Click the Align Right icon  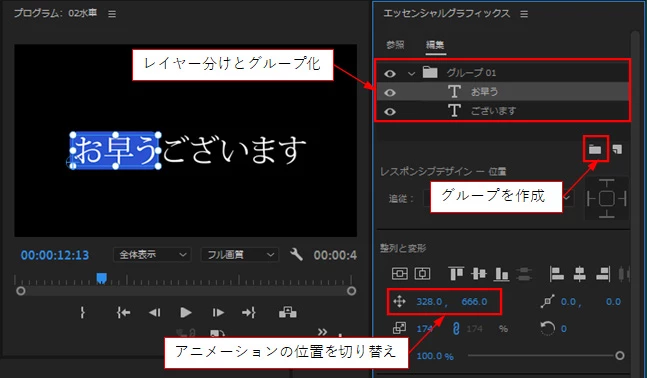[603, 273]
